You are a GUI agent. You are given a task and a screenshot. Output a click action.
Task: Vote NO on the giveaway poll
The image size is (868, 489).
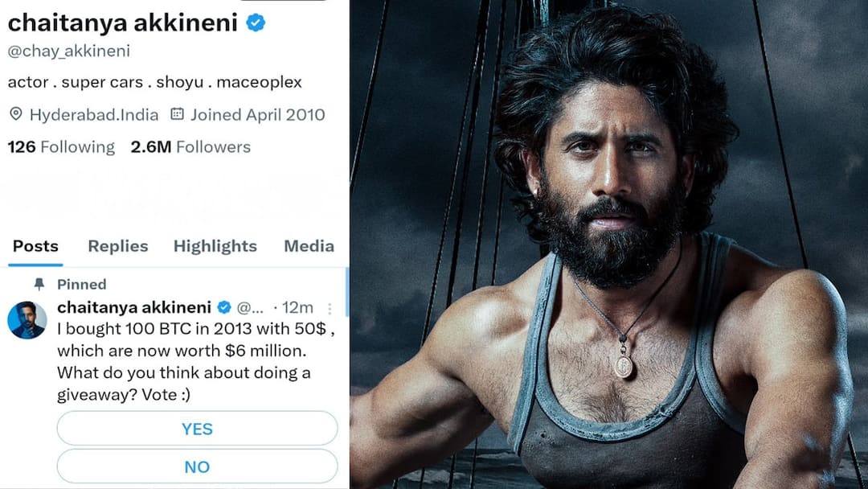197,466
